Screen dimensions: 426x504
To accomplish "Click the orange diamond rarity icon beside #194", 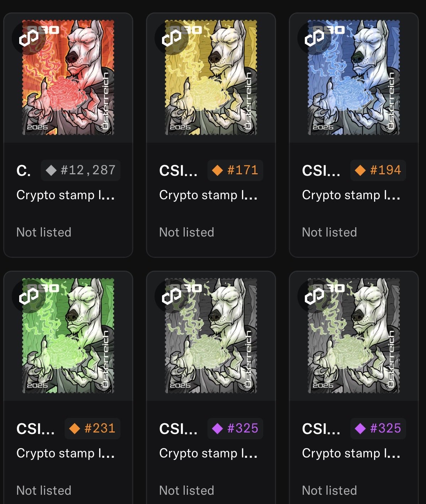I will pos(360,170).
